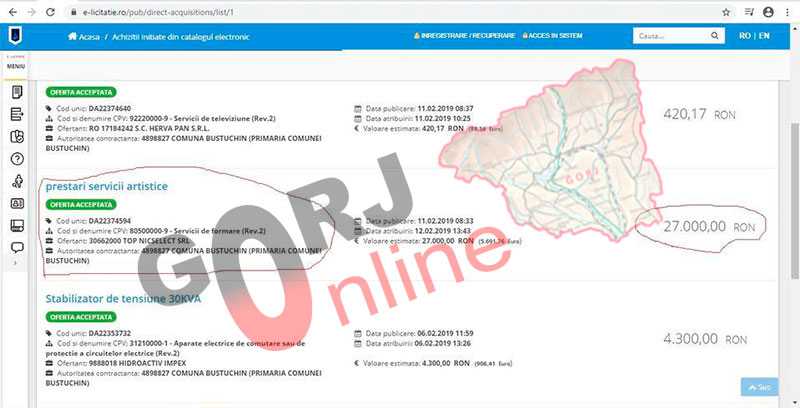Open the person figure icon in sidebar
The height and width of the screenshot is (408, 800).
(x=17, y=181)
